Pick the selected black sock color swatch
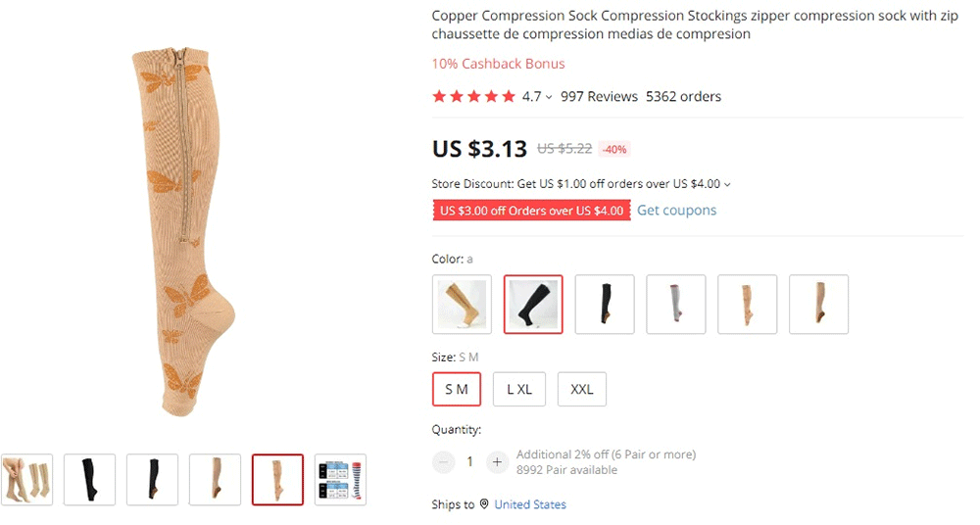 click(x=533, y=305)
